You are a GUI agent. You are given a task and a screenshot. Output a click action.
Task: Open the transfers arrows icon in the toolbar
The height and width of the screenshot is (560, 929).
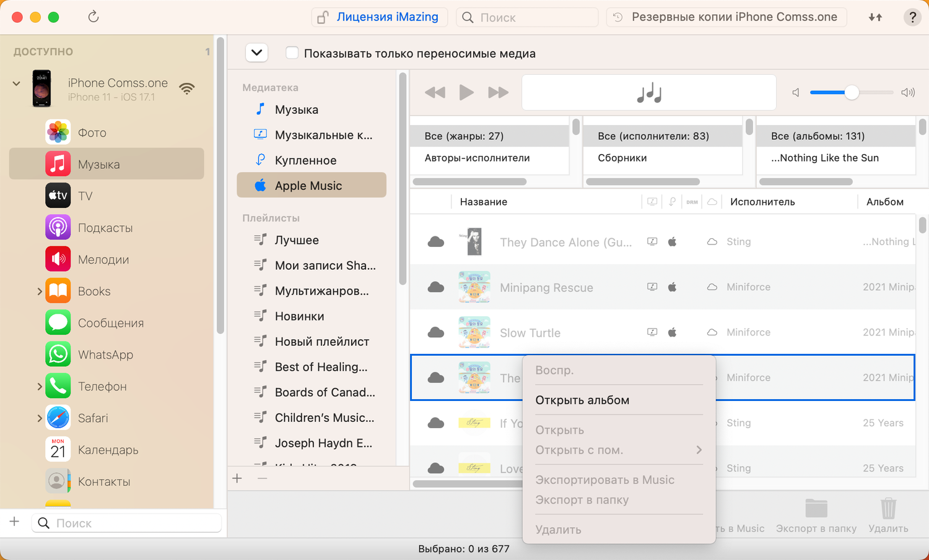(x=875, y=17)
